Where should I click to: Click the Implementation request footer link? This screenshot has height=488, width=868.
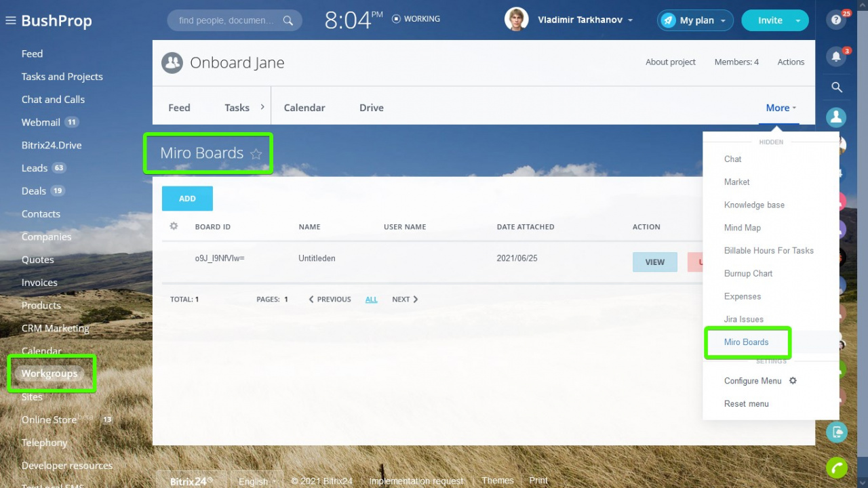click(x=416, y=481)
